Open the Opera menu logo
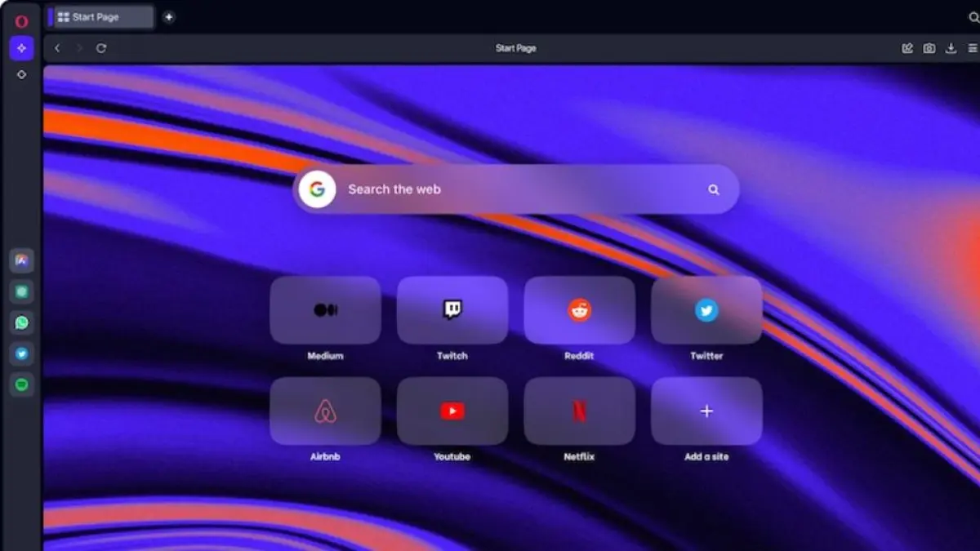 click(21, 21)
